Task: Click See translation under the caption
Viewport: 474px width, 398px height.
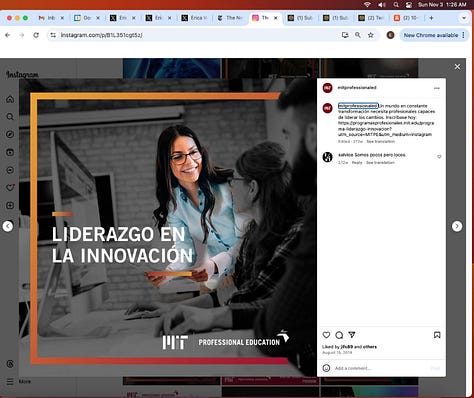Action: (380, 142)
